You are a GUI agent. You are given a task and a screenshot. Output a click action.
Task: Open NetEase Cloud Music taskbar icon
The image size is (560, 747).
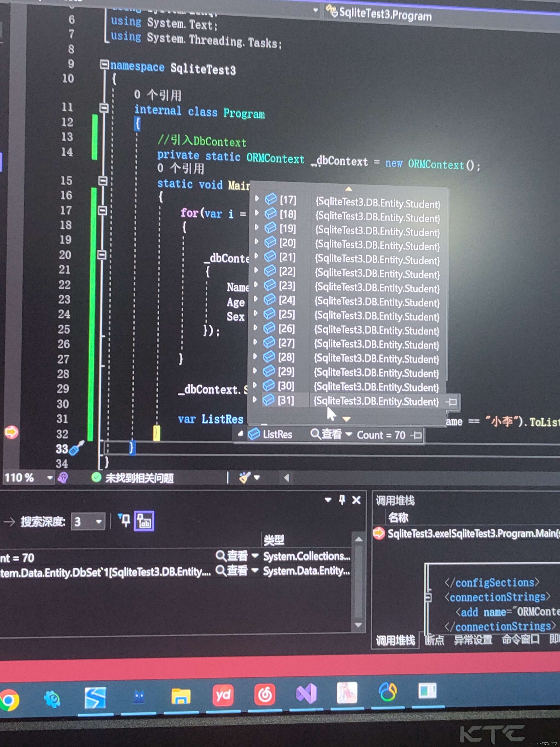pos(265,695)
